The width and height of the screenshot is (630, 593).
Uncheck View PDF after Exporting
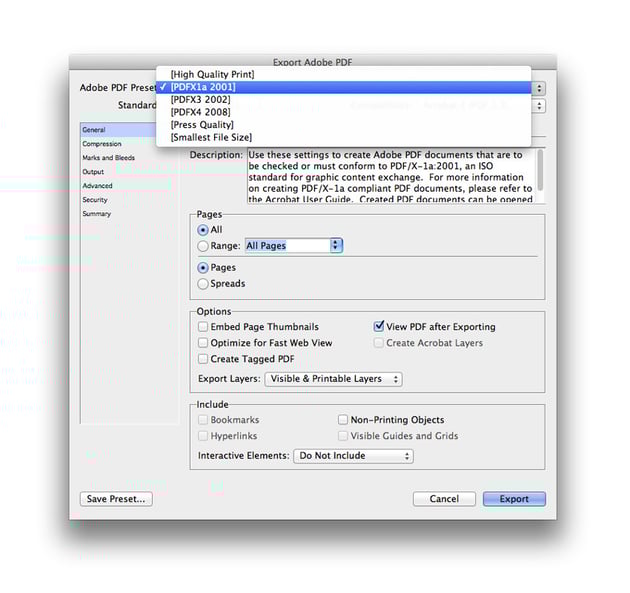pyautogui.click(x=378, y=326)
